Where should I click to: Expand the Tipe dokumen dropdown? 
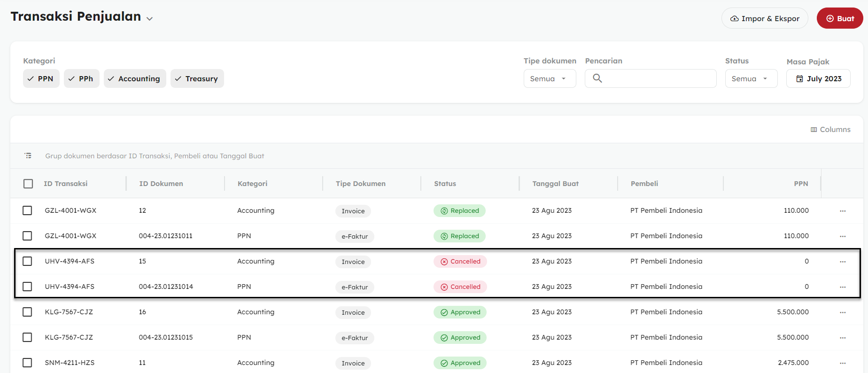(550, 78)
